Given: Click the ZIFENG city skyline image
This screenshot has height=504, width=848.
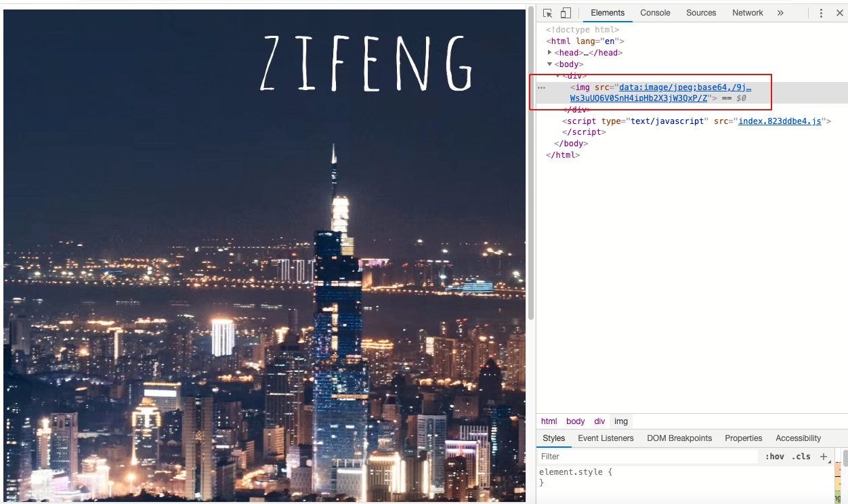Looking at the screenshot, I should 264,255.
